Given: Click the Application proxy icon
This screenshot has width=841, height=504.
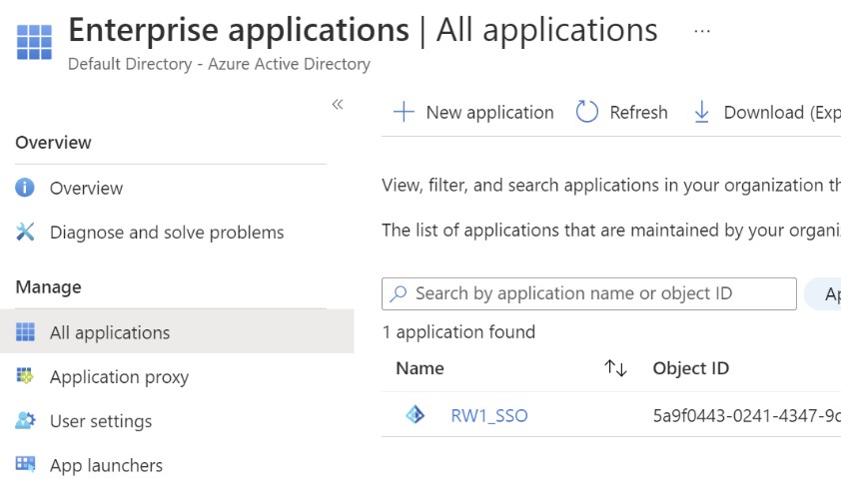Looking at the screenshot, I should coord(25,376).
